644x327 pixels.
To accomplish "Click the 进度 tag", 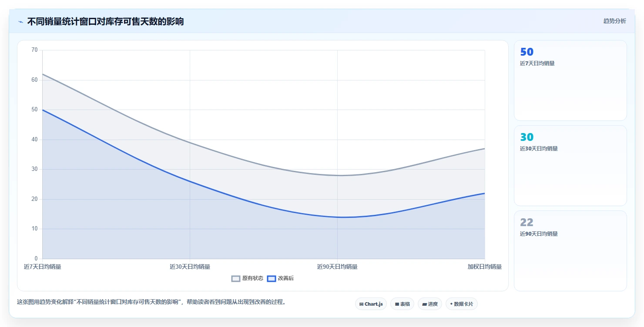I will pyautogui.click(x=429, y=304).
